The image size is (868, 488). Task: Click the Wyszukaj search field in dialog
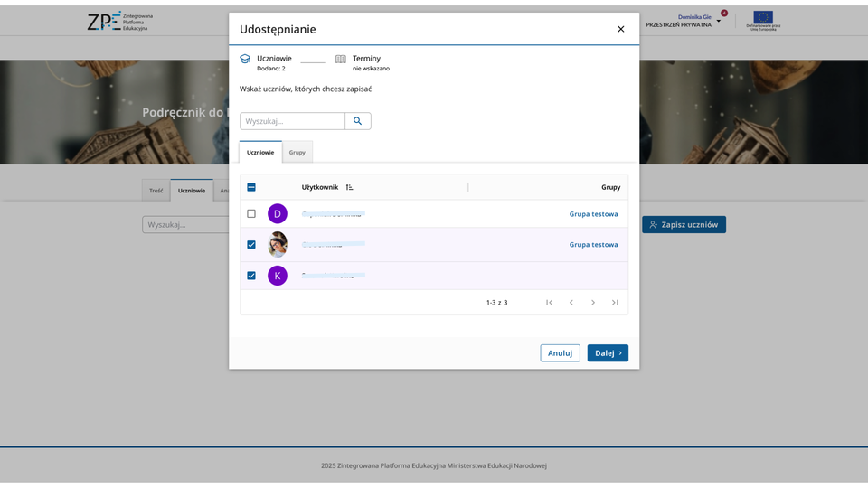pos(292,121)
